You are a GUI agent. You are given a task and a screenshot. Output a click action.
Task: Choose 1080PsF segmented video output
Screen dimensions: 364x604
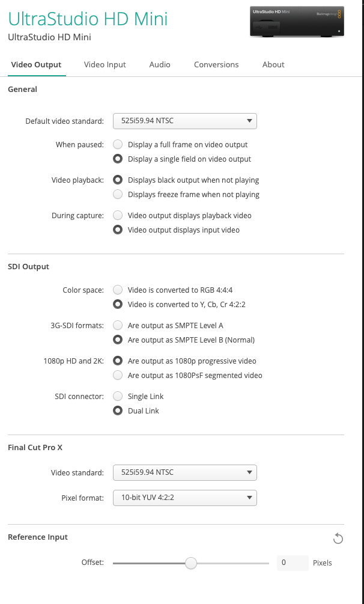tap(118, 375)
